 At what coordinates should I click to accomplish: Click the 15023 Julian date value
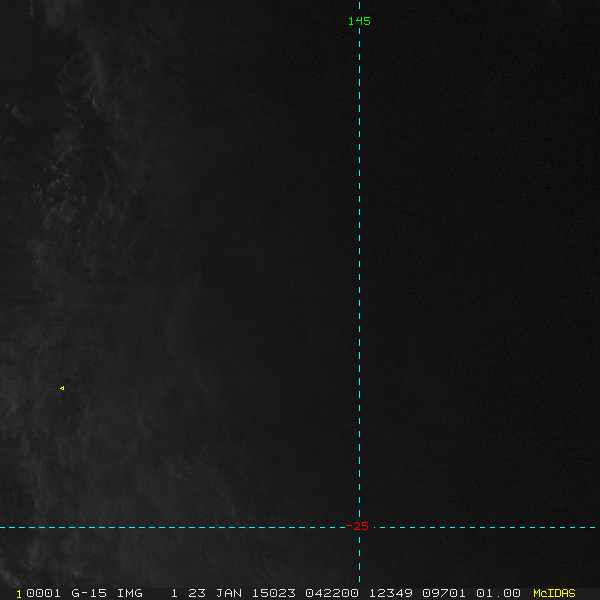[274, 593]
